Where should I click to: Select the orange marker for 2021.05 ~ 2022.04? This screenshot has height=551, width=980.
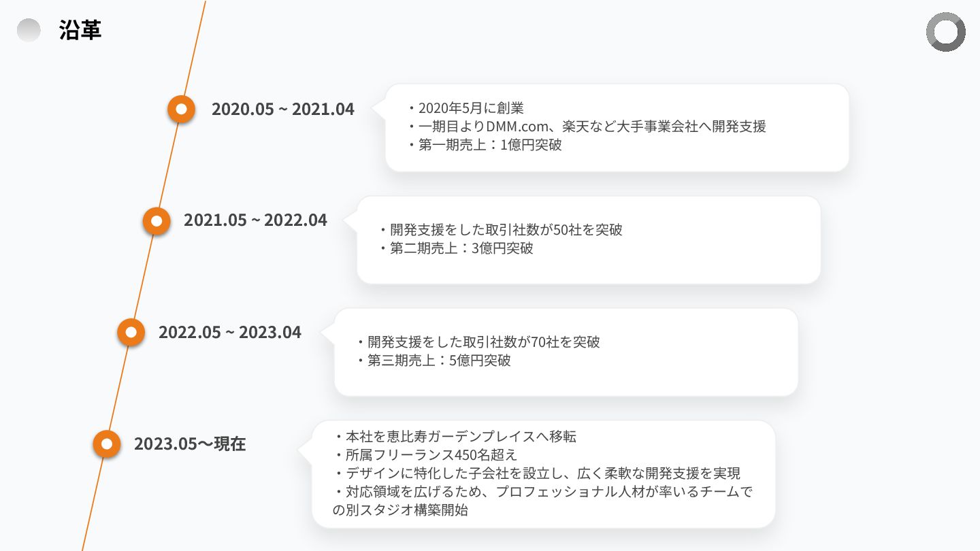(x=157, y=221)
